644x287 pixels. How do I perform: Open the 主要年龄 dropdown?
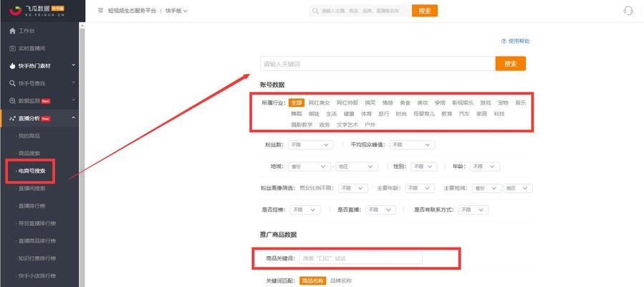[x=419, y=188]
